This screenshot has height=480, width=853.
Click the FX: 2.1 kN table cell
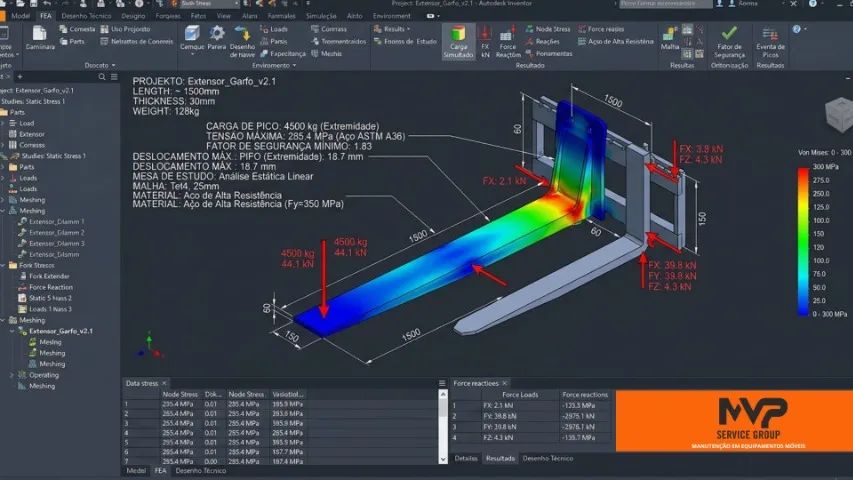tap(520, 405)
